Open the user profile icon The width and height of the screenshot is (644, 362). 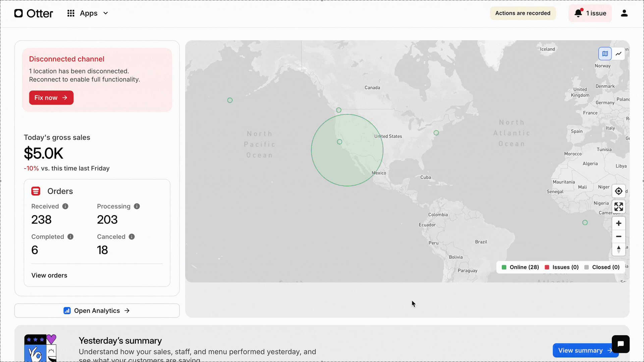click(624, 13)
